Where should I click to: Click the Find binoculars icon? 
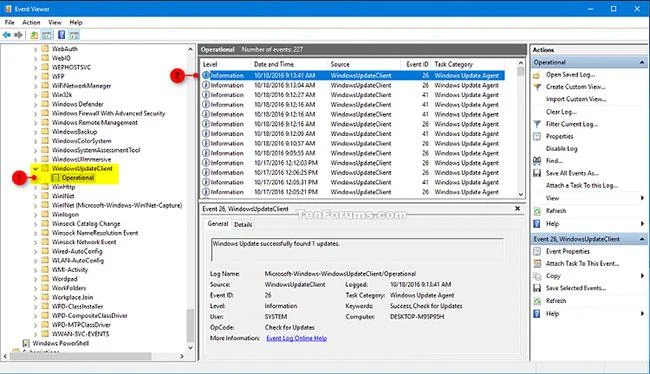(537, 161)
